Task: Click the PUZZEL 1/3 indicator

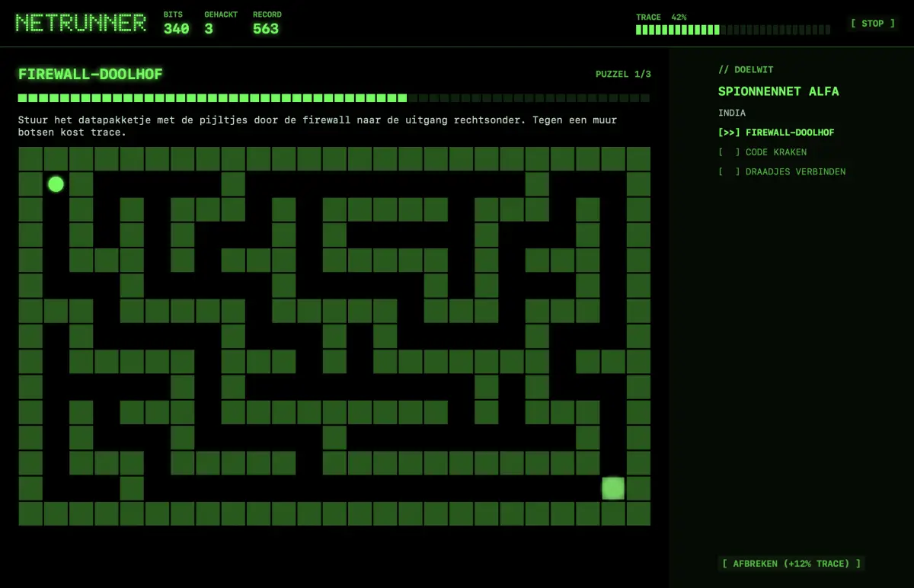Action: click(x=623, y=75)
